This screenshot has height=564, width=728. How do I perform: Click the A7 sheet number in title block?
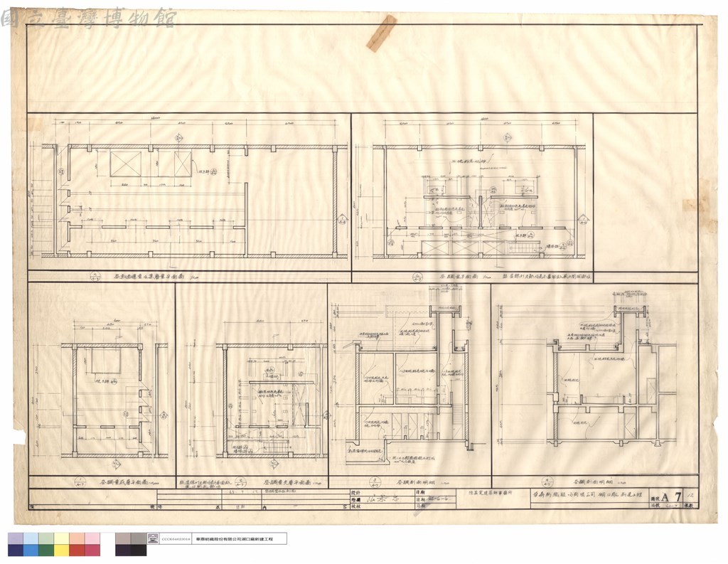(x=671, y=496)
